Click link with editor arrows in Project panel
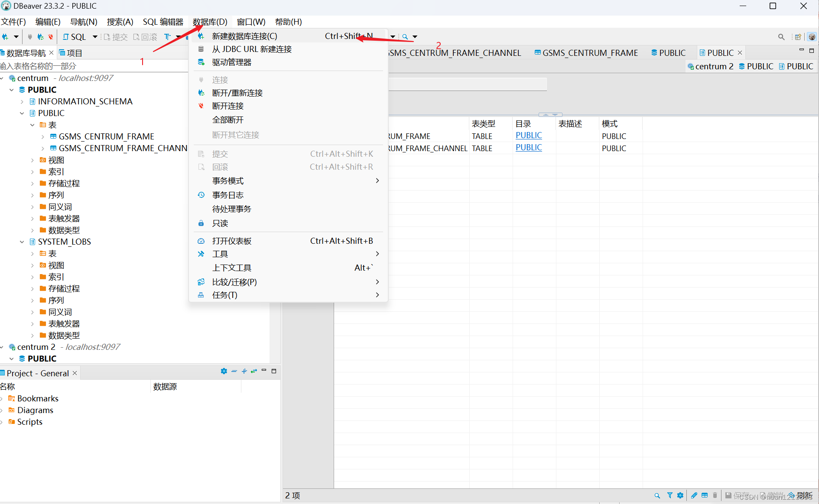This screenshot has width=819, height=504. 254,371
